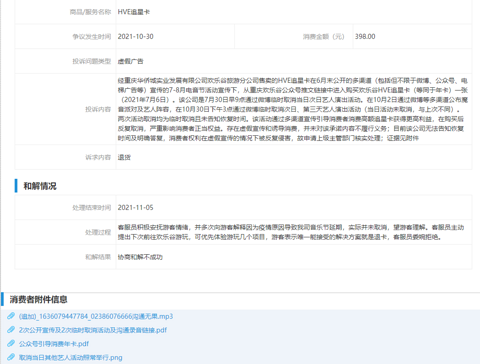
Task: Click the 投诉内容 row label
Action: click(x=98, y=109)
